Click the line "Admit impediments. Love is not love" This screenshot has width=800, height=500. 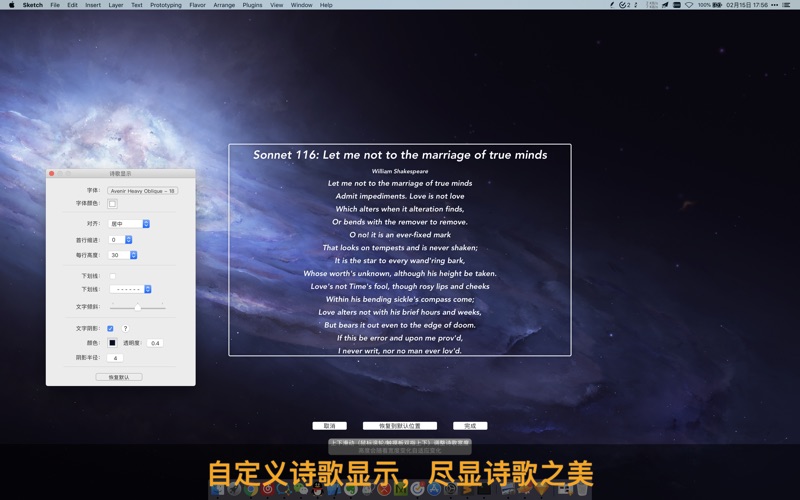400,196
